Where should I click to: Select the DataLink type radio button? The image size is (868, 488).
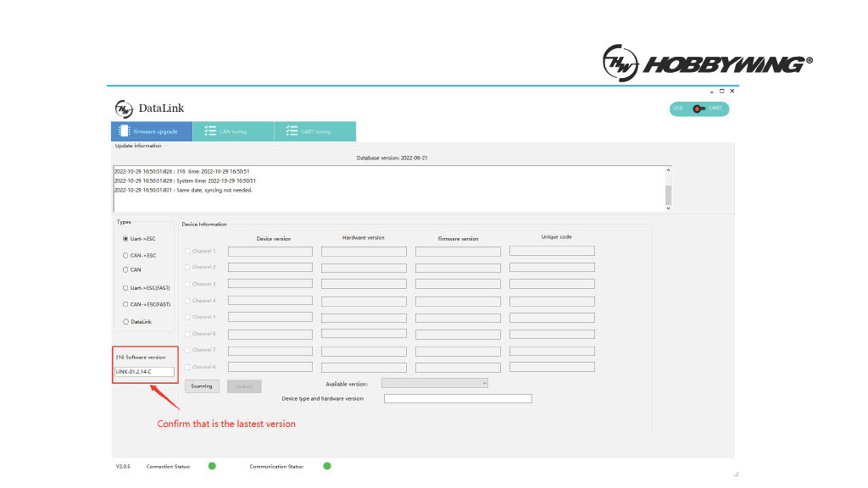pos(126,322)
